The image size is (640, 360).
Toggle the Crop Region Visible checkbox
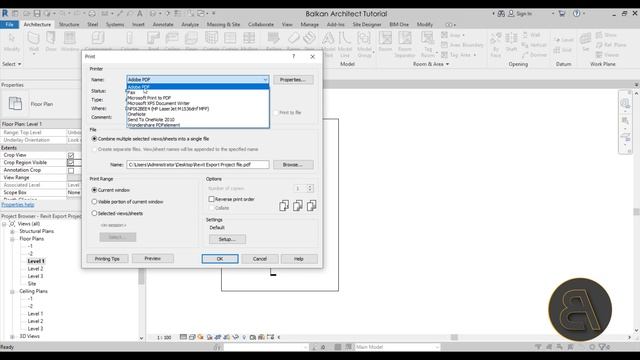coord(71,162)
